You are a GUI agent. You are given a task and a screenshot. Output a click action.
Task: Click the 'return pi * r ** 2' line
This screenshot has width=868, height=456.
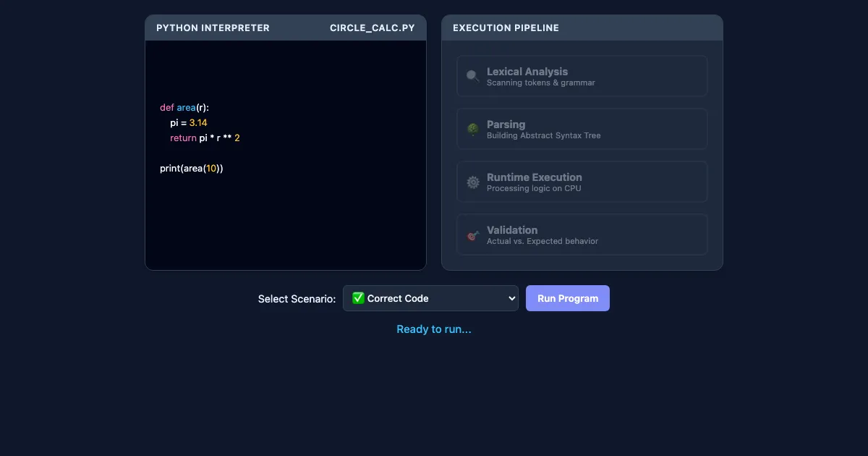point(205,138)
